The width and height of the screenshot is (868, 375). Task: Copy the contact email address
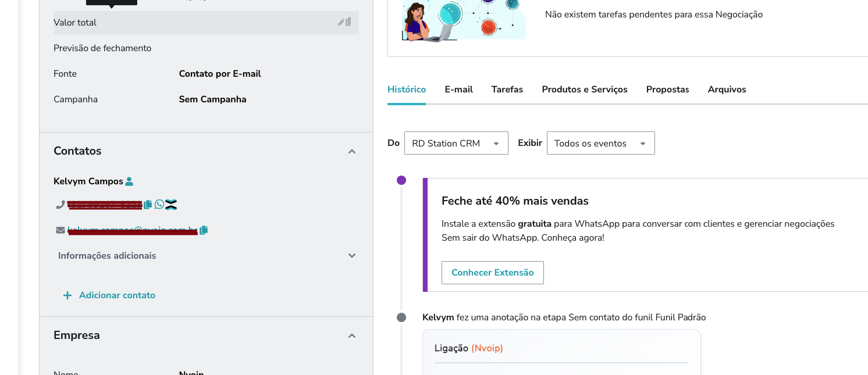[x=204, y=230]
